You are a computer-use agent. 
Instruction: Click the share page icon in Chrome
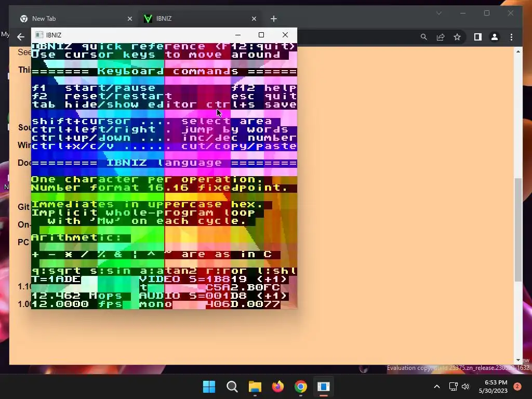(441, 37)
